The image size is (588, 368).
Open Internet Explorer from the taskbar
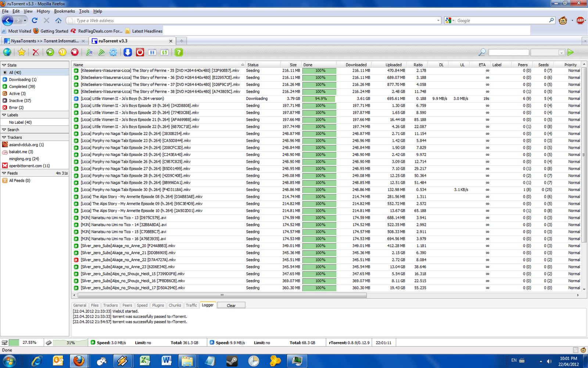(x=36, y=361)
